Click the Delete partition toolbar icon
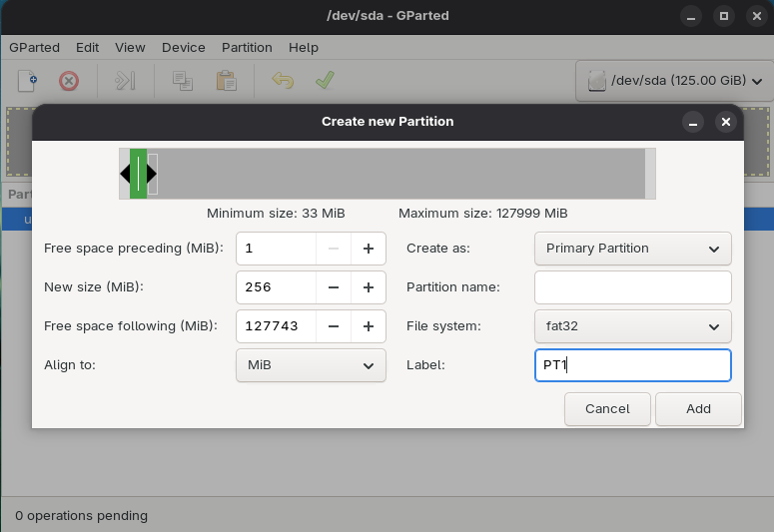 69,80
